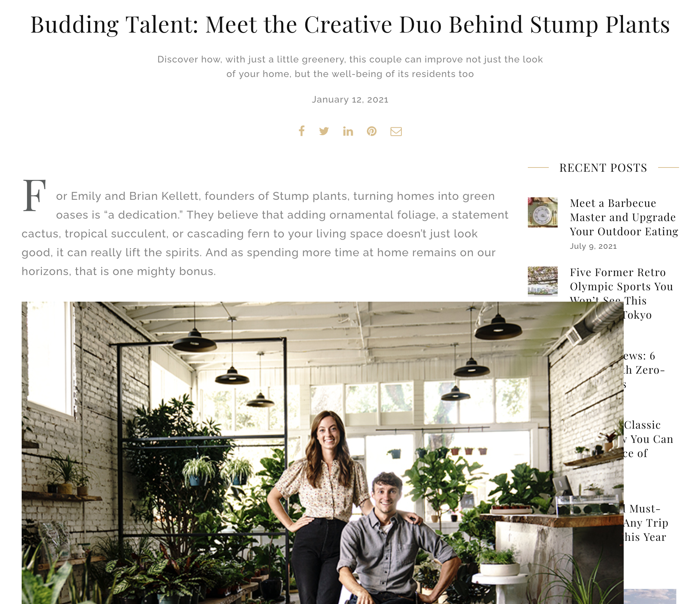Click the LinkedIn share icon
This screenshot has height=604, width=700.
(x=348, y=131)
